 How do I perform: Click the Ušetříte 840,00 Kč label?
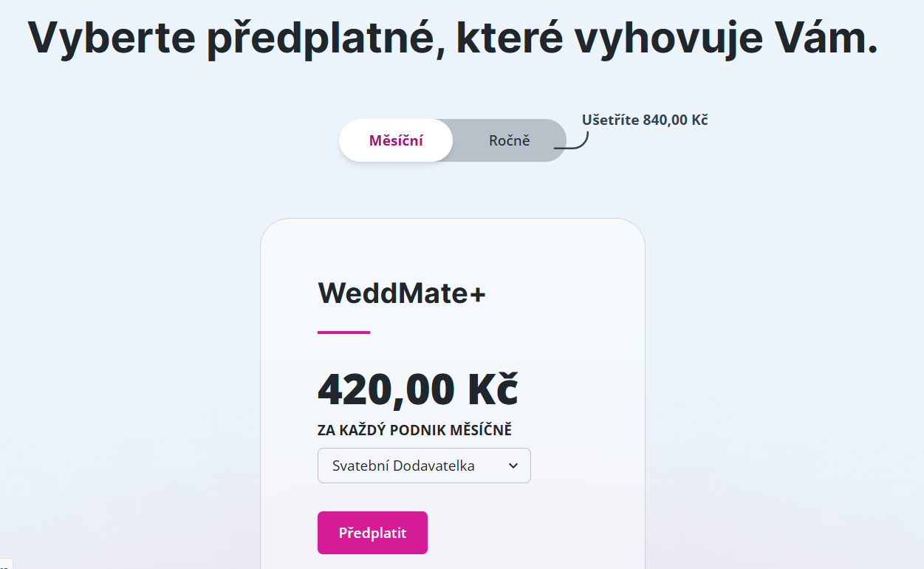(x=645, y=120)
